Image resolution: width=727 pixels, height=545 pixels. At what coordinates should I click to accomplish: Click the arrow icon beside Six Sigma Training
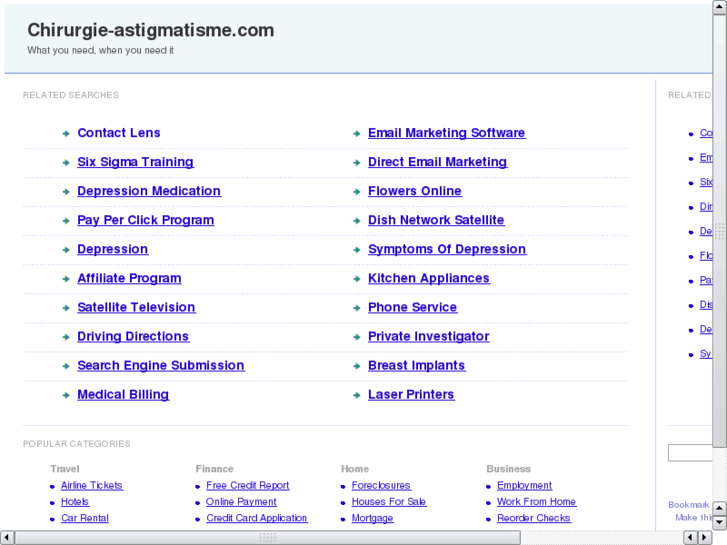(66, 163)
